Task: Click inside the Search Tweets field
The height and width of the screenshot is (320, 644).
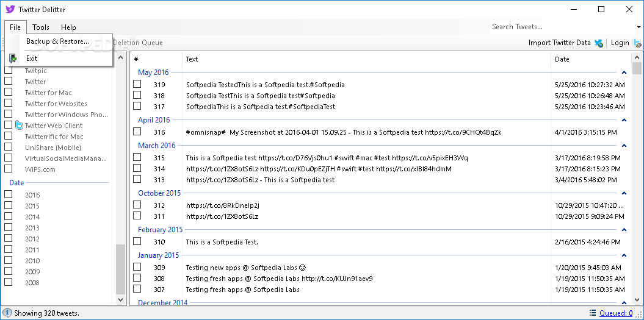Action: (563, 27)
